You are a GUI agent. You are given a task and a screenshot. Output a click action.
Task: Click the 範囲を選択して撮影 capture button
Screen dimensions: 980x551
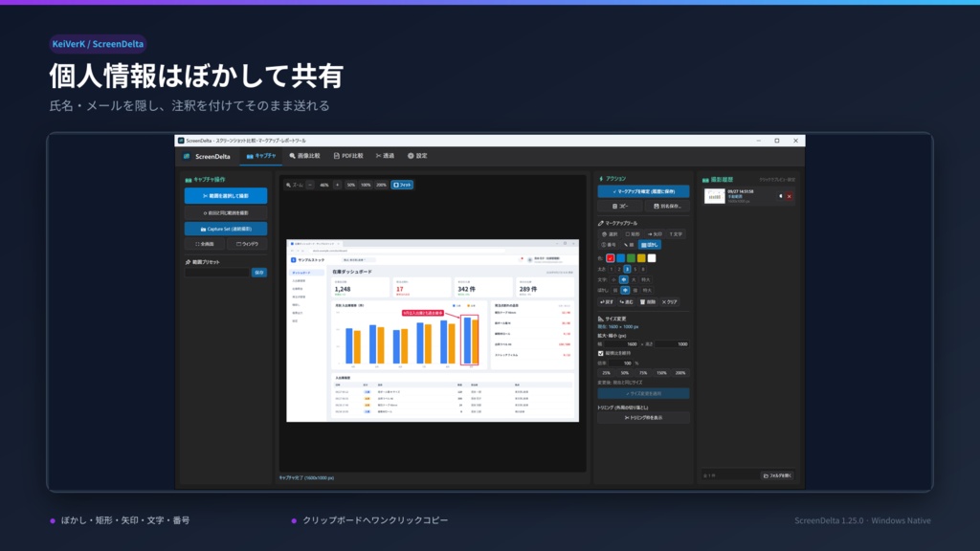tap(226, 195)
